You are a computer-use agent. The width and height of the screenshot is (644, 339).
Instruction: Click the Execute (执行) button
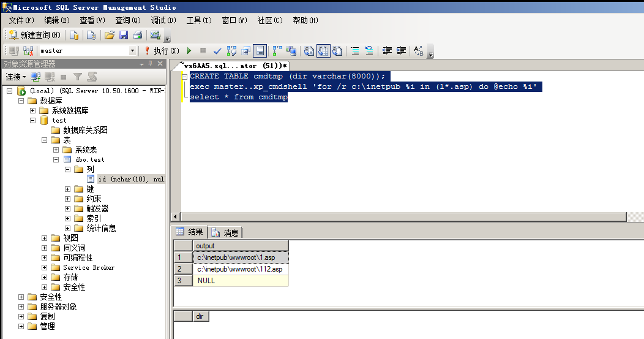point(162,51)
